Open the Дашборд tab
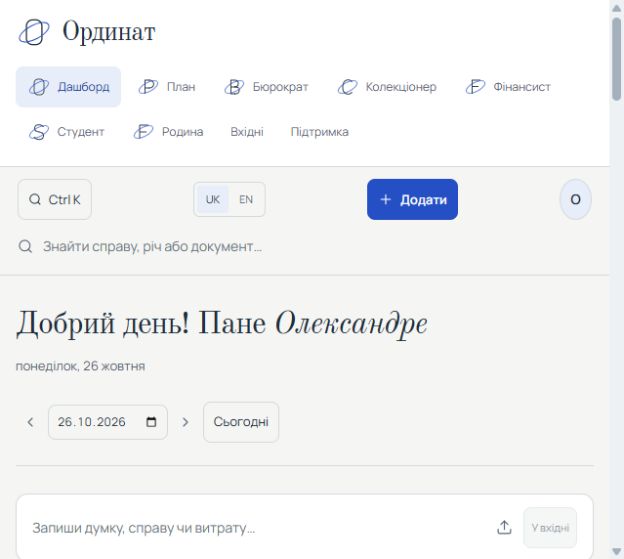624x559 pixels. 68,87
